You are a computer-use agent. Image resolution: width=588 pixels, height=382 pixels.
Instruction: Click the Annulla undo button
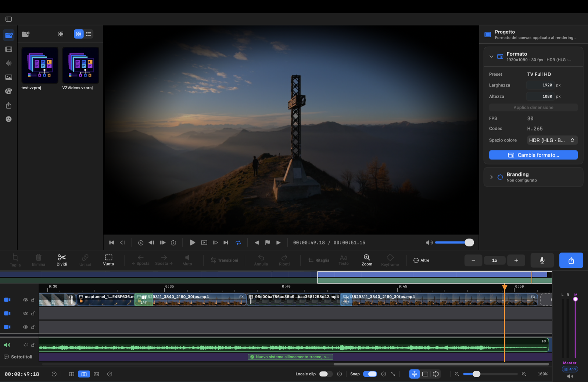click(261, 260)
